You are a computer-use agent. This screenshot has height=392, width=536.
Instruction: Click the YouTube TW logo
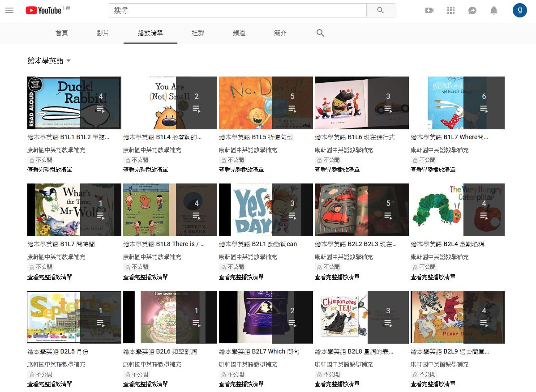(x=48, y=10)
